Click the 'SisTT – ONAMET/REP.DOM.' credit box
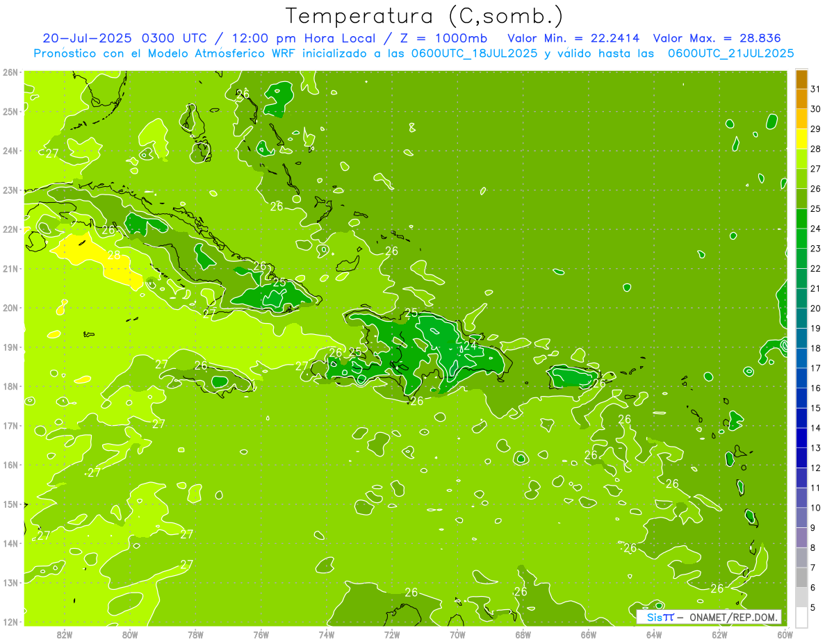The image size is (834, 644). [x=708, y=617]
